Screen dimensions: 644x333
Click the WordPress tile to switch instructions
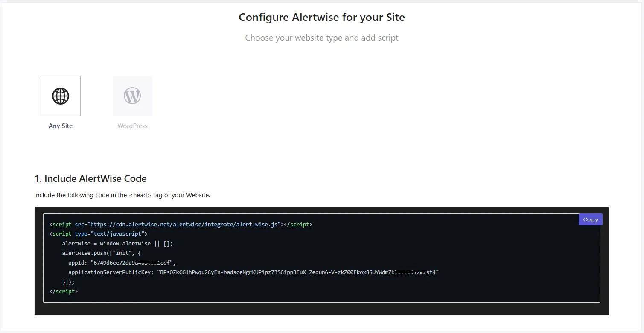pyautogui.click(x=132, y=96)
